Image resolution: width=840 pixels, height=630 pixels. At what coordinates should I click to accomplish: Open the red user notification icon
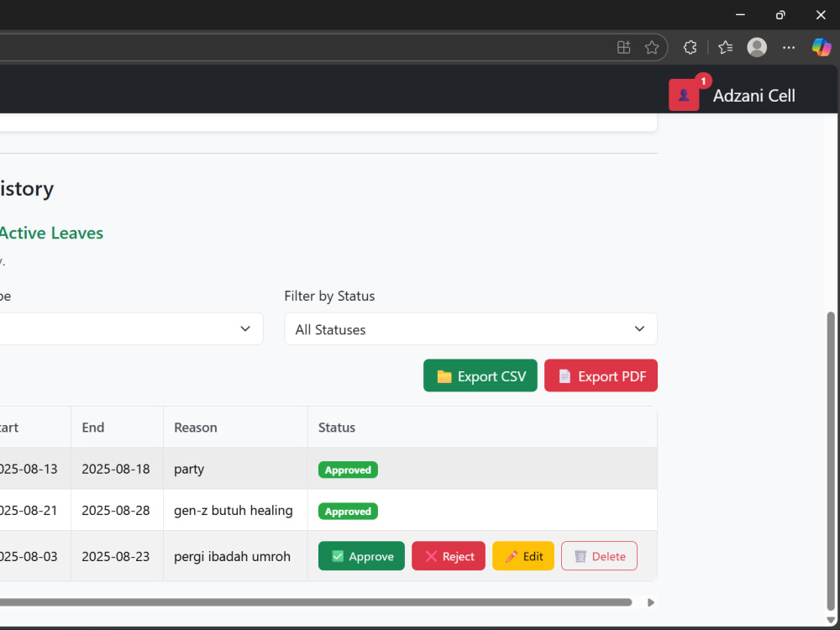click(684, 96)
